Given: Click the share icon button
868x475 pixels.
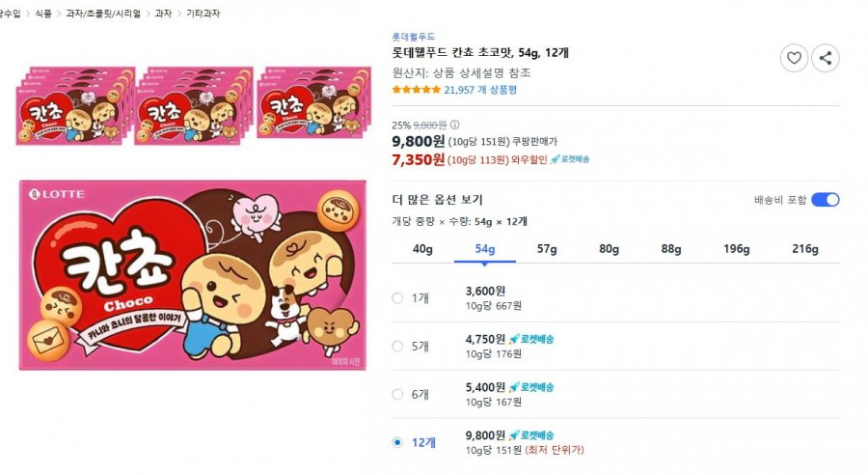Looking at the screenshot, I should (x=826, y=58).
